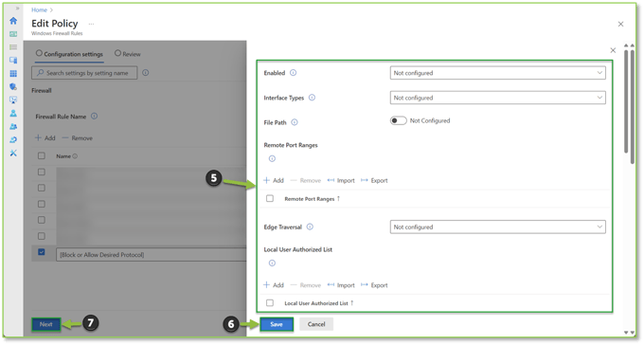Click the info icon under Remote Port Ranges heading

272,158
